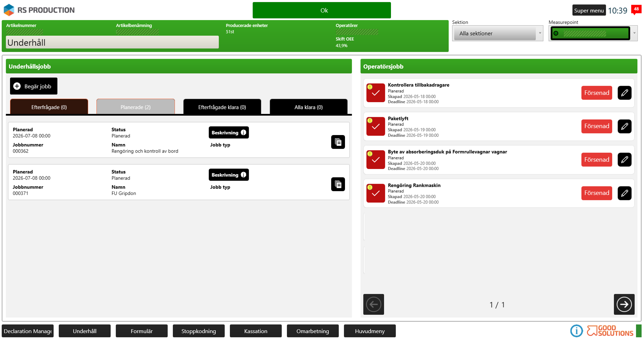Open Huvudmeny in the bottom bar
The image size is (644, 340).
[x=370, y=331]
